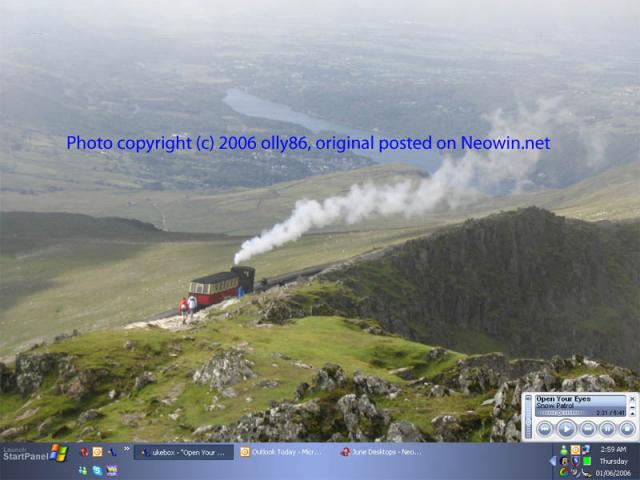Pause playback in the mini player
The height and width of the screenshot is (480, 640).
coord(607,429)
